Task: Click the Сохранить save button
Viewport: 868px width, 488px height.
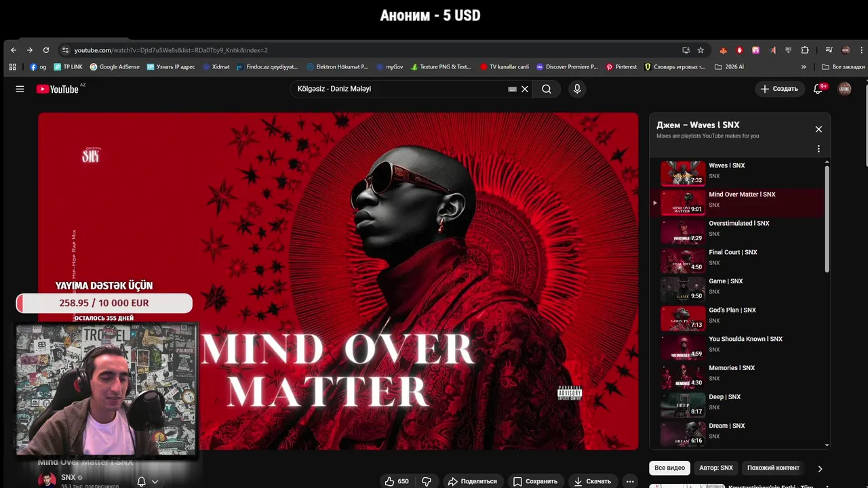Action: [x=535, y=481]
